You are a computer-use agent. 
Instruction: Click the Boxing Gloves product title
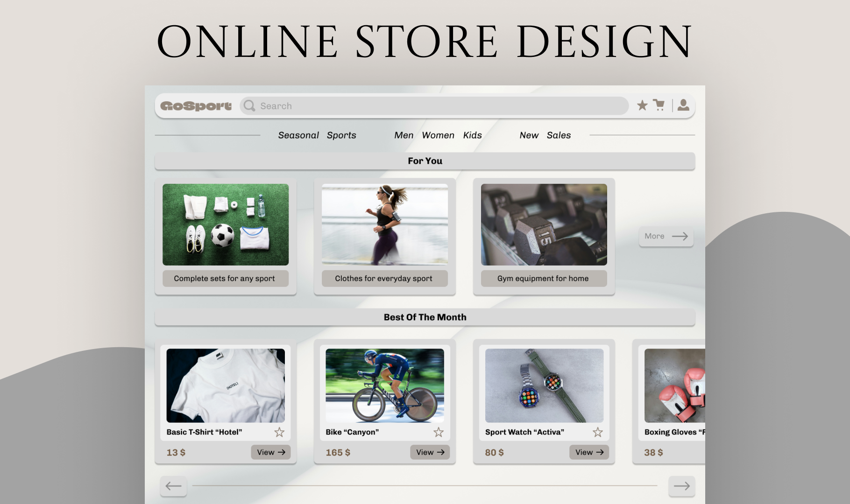(675, 432)
